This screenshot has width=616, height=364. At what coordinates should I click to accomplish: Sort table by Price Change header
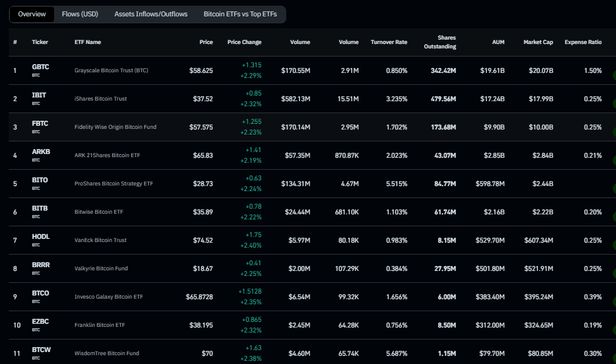click(x=244, y=42)
